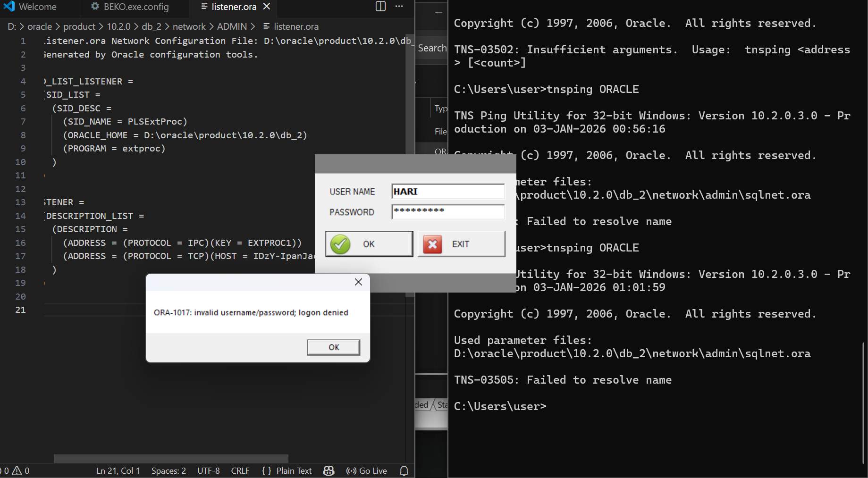Close the ORA-1017 error dialog with X
Screen dimensions: 868x478
pyautogui.click(x=358, y=282)
